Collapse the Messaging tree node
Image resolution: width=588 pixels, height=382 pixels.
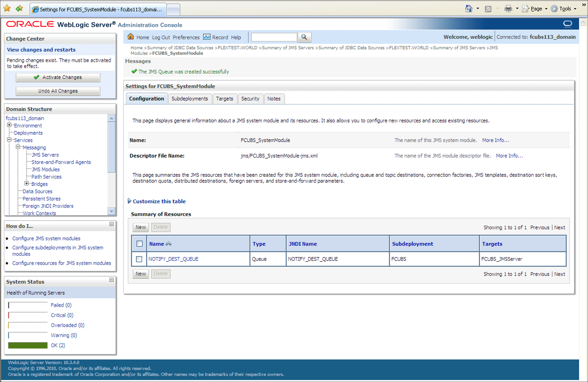pyautogui.click(x=18, y=147)
